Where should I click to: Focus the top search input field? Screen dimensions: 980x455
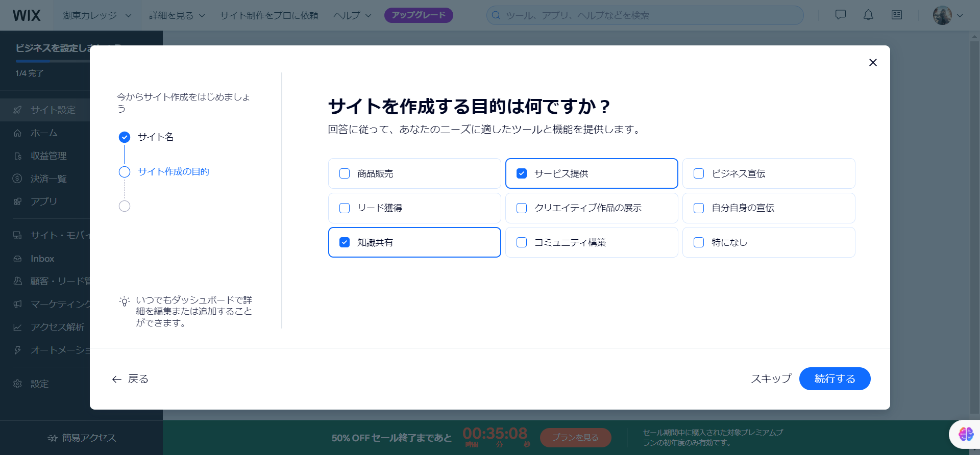point(648,15)
